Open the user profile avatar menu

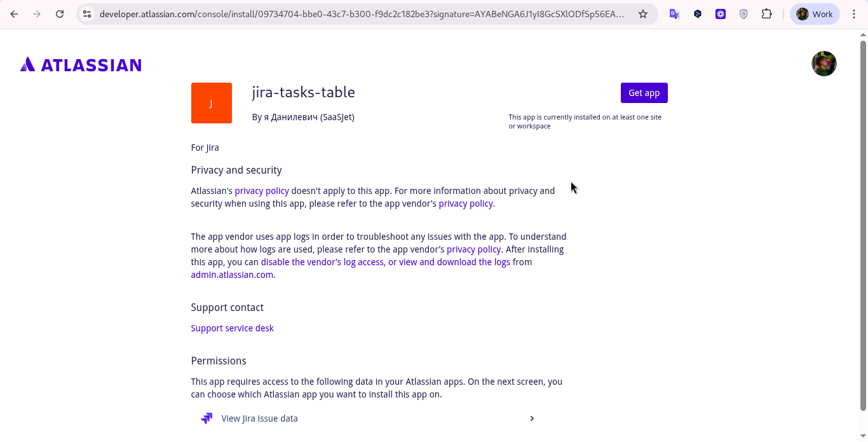[x=824, y=64]
